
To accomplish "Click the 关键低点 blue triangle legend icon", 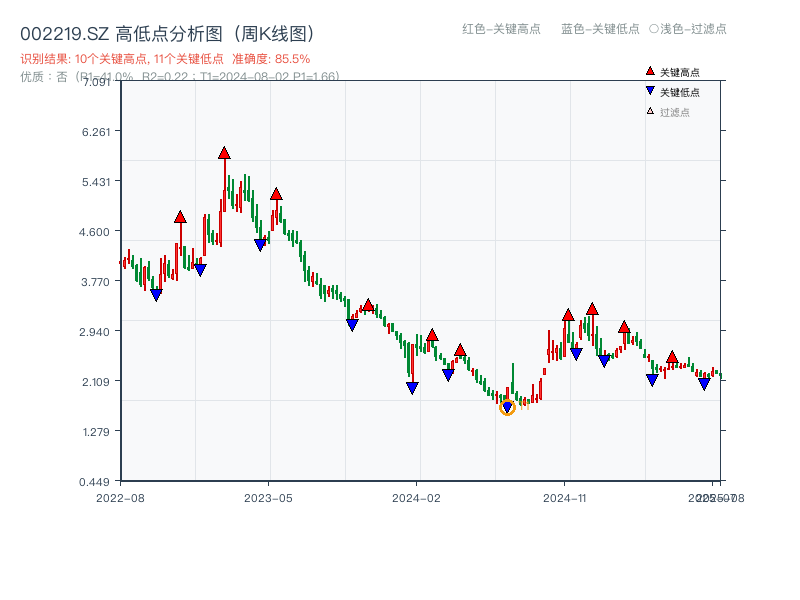I will (x=649, y=92).
